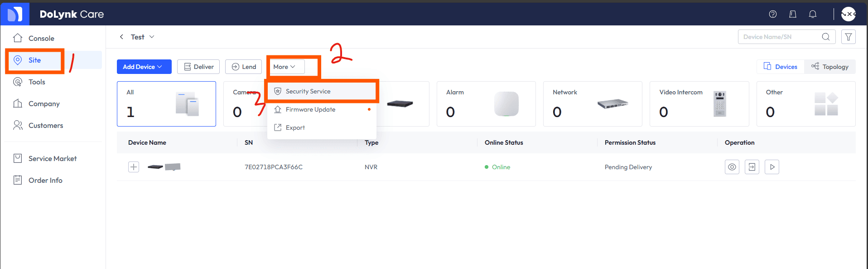
Task: Open user avatar in top right
Action: coord(848,14)
